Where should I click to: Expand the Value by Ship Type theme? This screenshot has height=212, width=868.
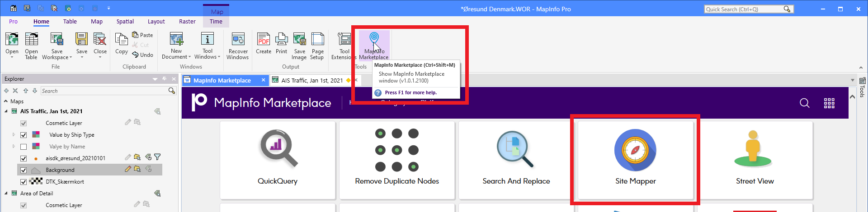14,134
